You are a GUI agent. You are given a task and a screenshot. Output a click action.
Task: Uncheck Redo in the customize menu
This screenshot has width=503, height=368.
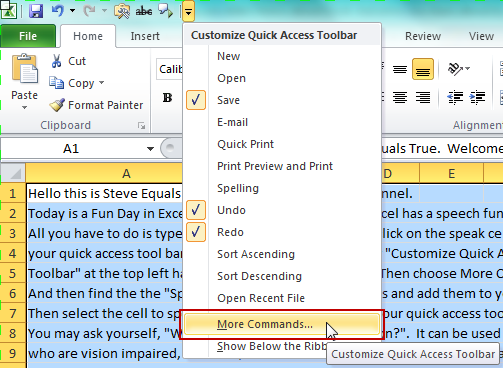(x=196, y=232)
